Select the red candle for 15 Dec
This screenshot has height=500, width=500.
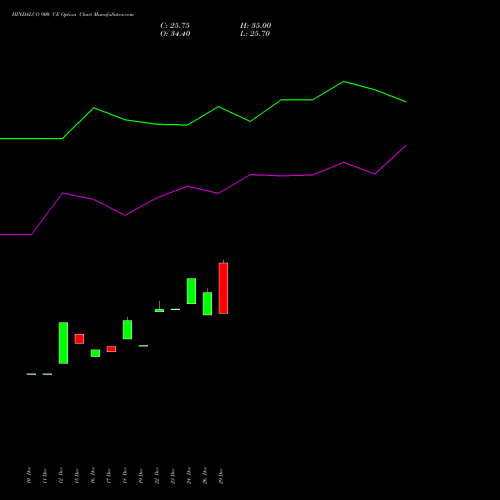click(x=79, y=339)
